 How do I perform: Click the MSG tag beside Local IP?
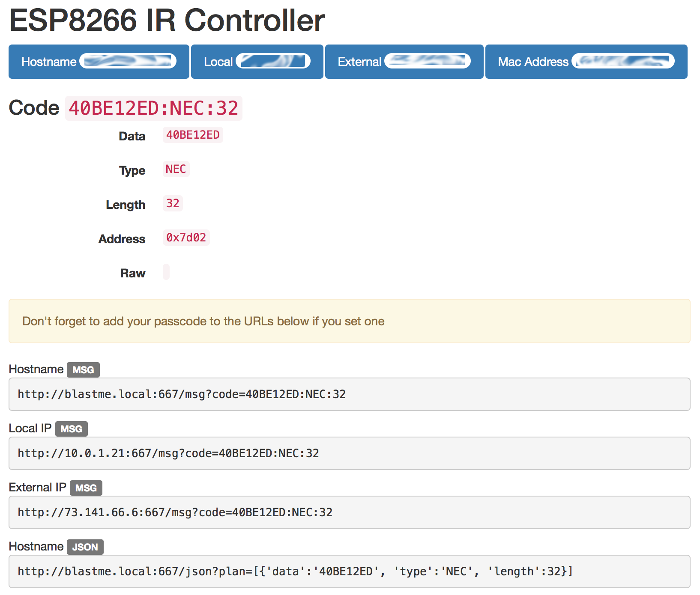(71, 428)
